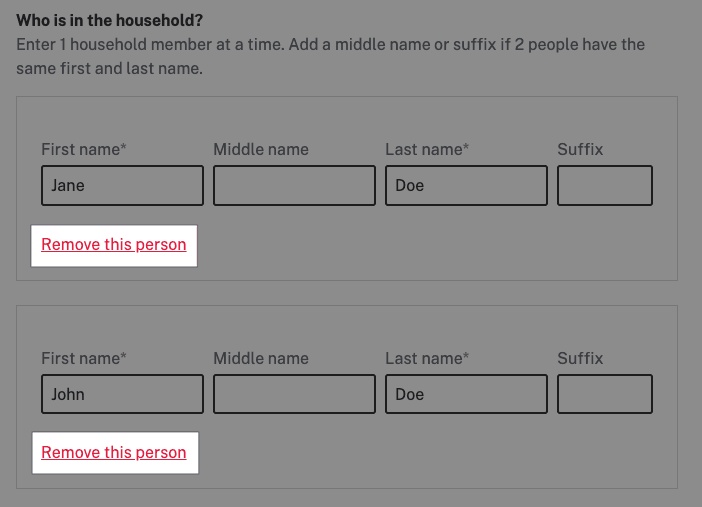Focus the empty middle name field for John
This screenshot has width=702, height=507.
click(x=294, y=394)
